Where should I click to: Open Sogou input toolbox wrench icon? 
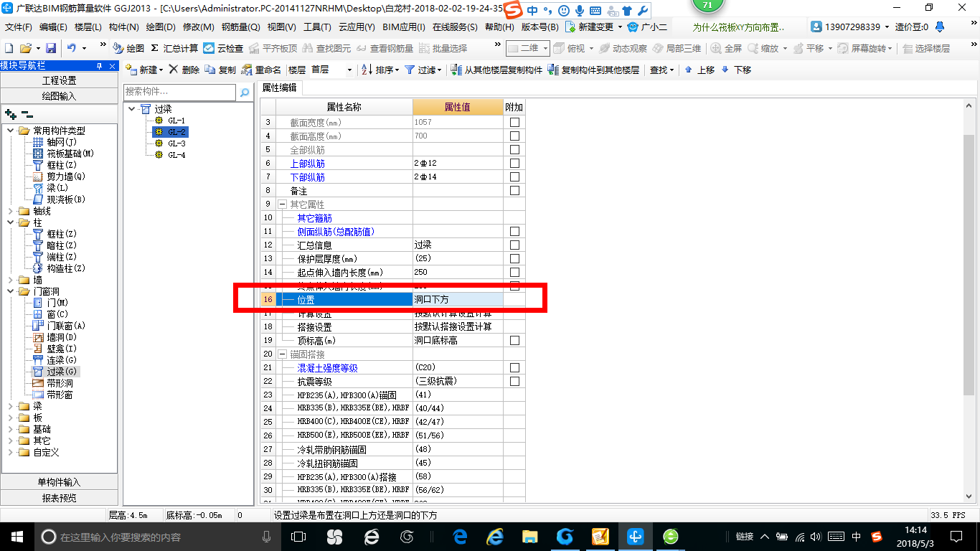coord(643,11)
